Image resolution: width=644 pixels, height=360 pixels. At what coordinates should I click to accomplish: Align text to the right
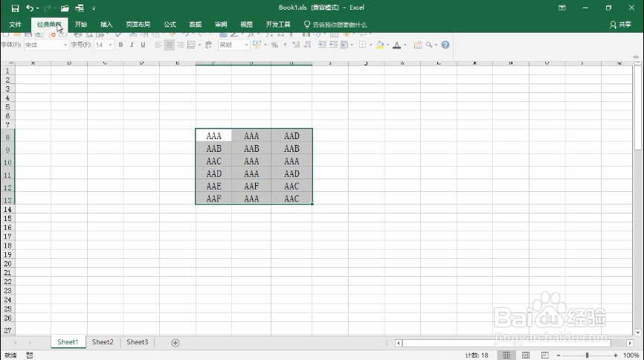coord(180,45)
